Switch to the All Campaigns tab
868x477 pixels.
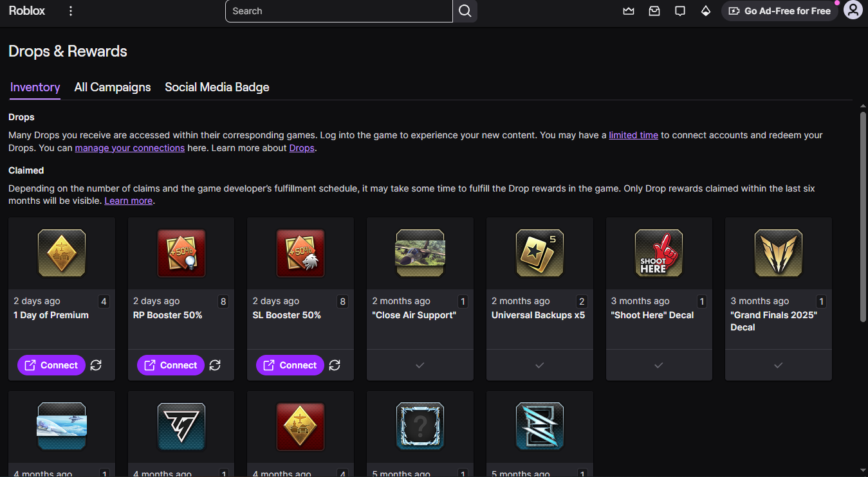tap(113, 87)
